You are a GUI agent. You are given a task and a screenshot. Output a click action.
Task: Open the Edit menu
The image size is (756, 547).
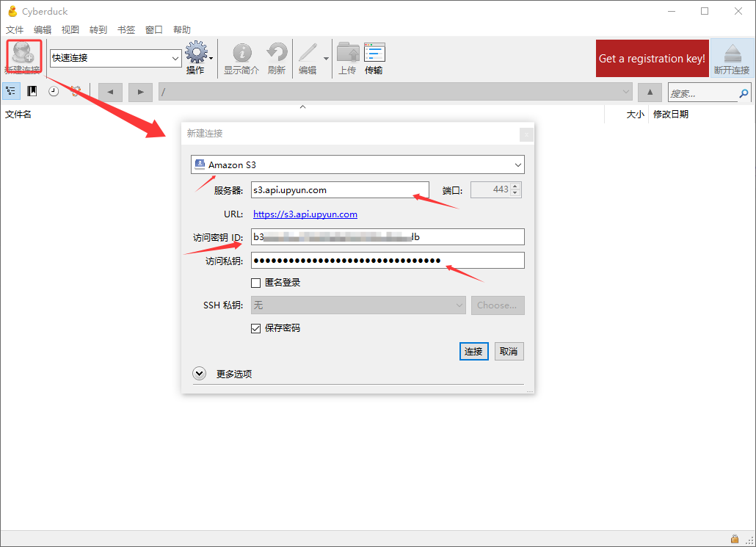pos(43,30)
